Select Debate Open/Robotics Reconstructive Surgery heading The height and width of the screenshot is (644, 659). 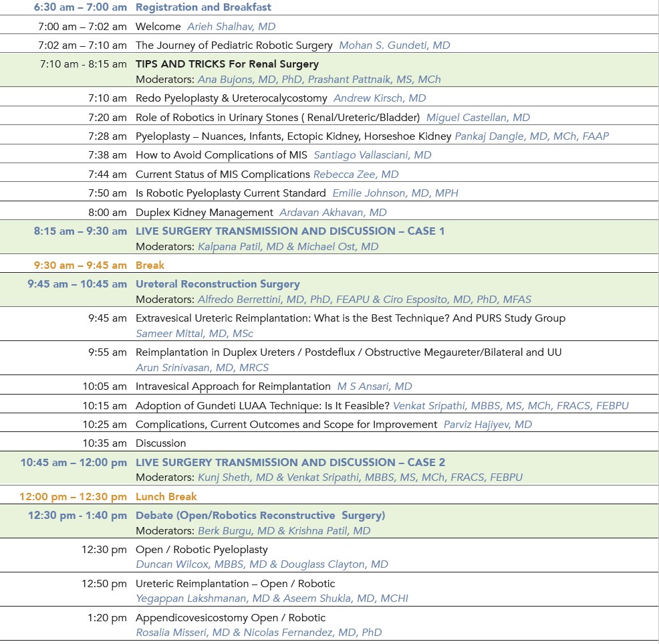[261, 516]
